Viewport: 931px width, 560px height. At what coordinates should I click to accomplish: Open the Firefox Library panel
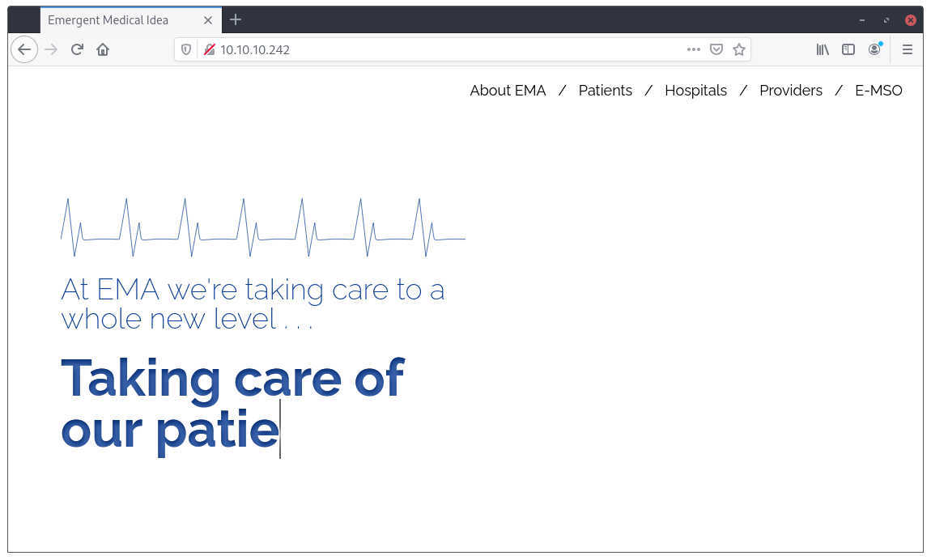(823, 49)
